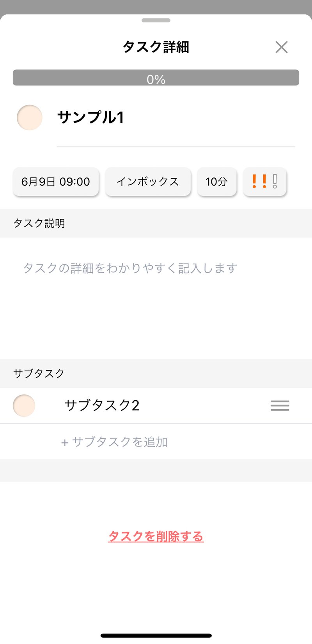312x644 pixels.
Task: Tap the sheet grabber handle at top
Action: (156, 20)
